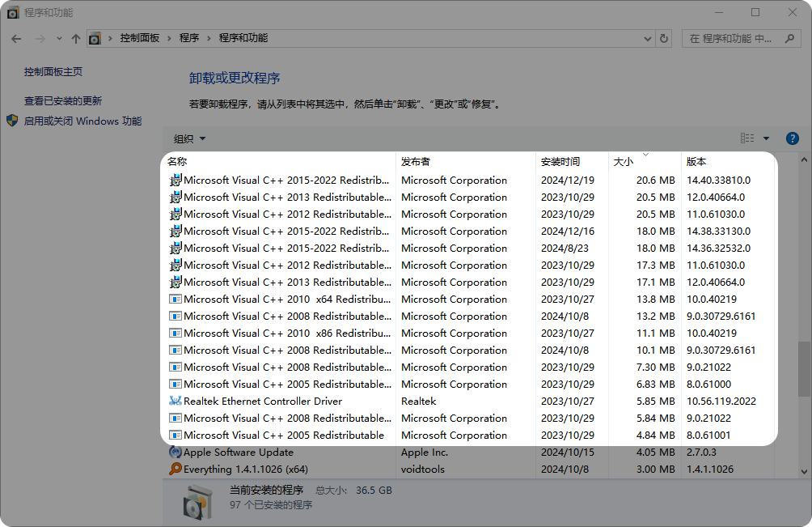
Task: Change view with the view layout icon
Action: tap(747, 138)
